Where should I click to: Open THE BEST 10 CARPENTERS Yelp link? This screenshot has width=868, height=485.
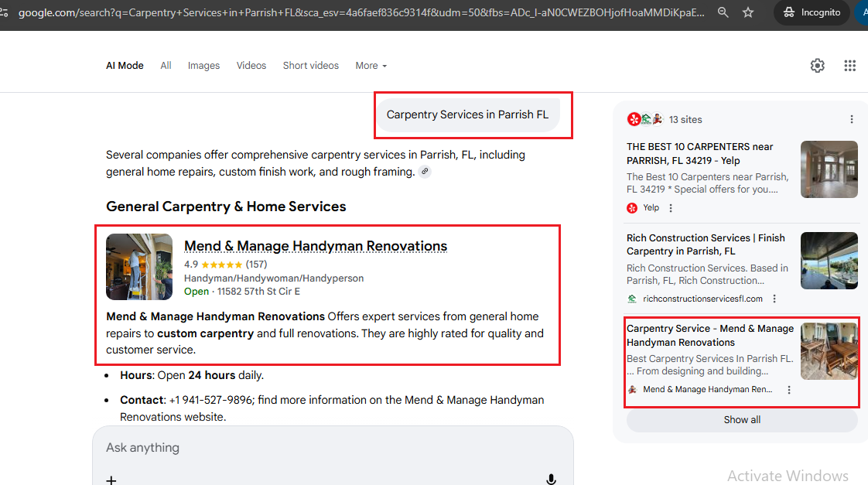tap(699, 153)
